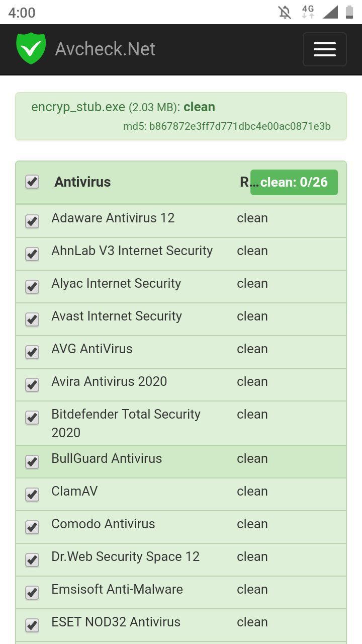Viewport: 362px width, 644px height.
Task: Toggle the Dr.Web Security Space 12 checkbox
Action: [32, 559]
